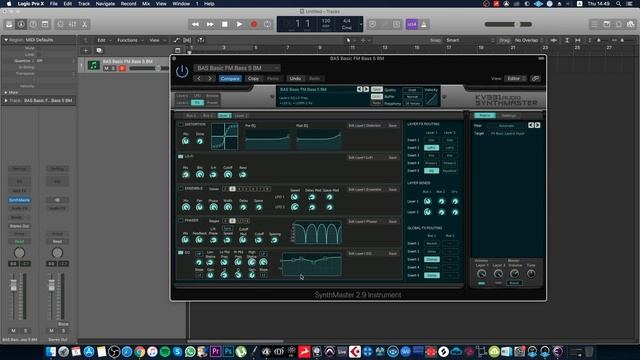Open the media Browsers icon at far right
Viewport: 640px width, 360px height.
coord(631,24)
